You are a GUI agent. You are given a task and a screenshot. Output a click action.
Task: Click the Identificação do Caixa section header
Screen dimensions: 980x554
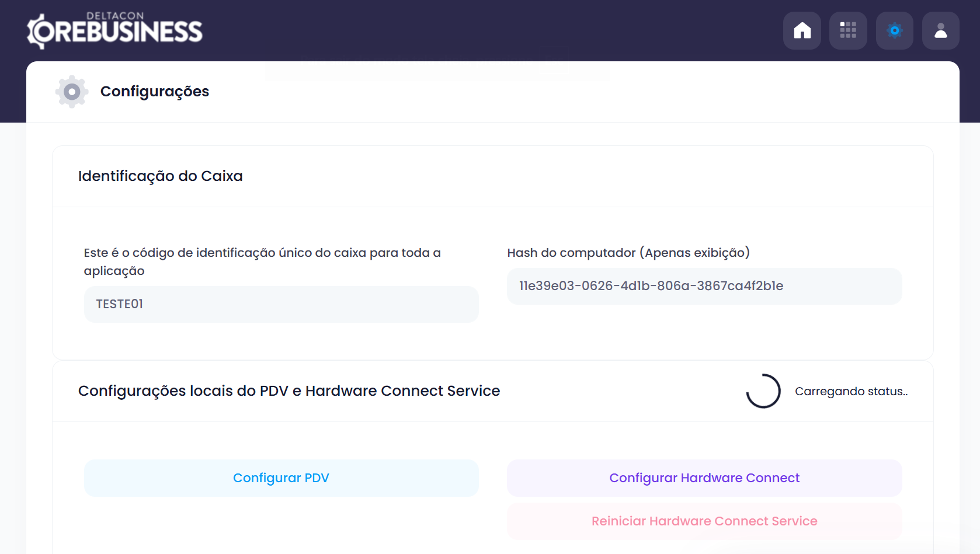(160, 176)
